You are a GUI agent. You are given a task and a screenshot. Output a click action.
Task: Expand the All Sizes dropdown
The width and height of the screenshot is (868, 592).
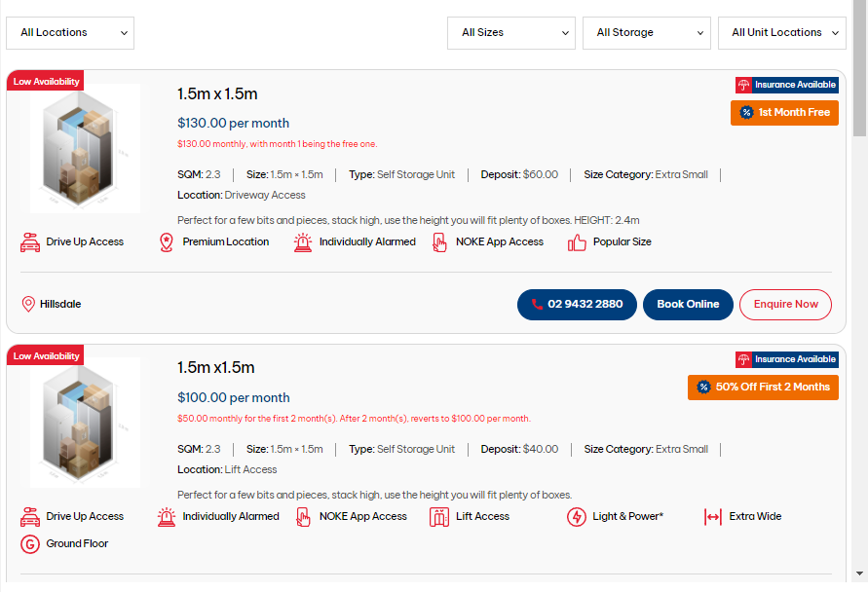(x=511, y=32)
